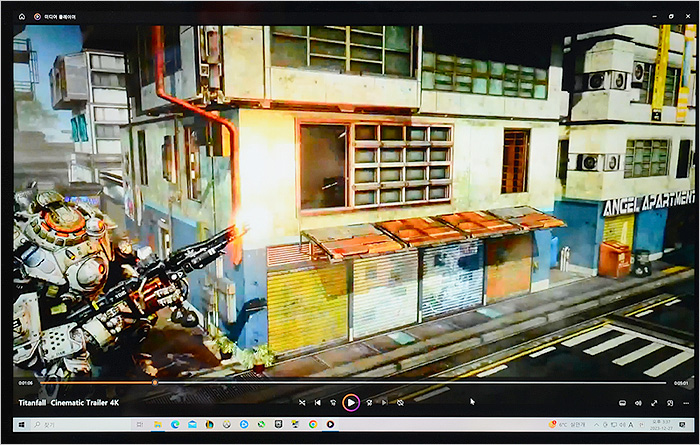
Task: Skip forward 30 seconds
Action: (x=368, y=402)
